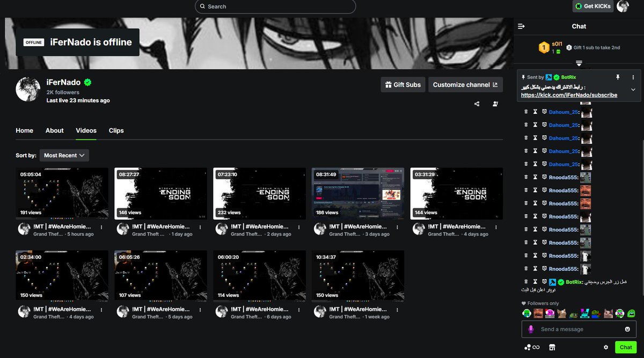Viewport: 644px width, 358px height.
Task: Click the purple microphone icon in the message box
Action: point(531,329)
